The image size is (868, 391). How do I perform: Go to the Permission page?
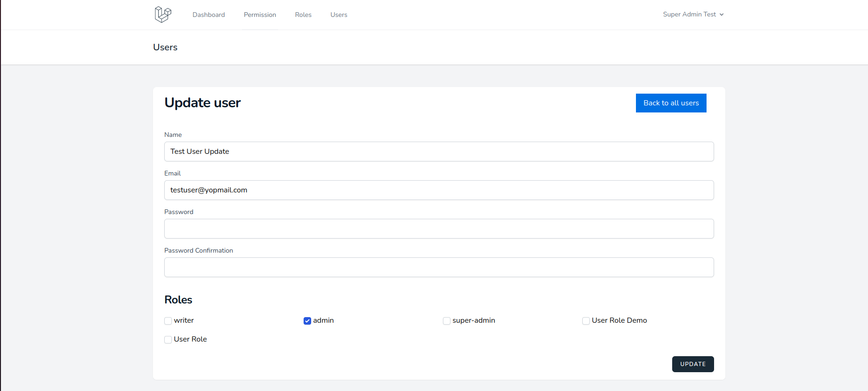click(260, 15)
